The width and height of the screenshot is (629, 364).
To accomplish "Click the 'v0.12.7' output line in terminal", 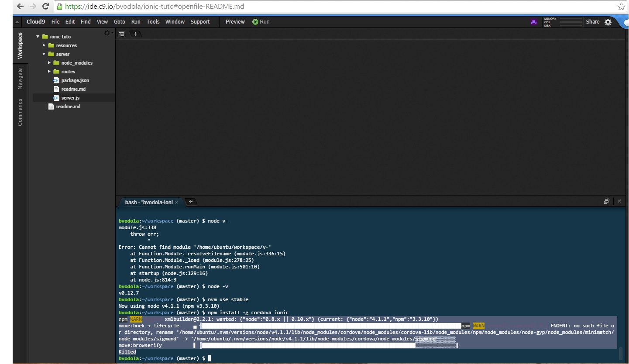I will pyautogui.click(x=129, y=293).
